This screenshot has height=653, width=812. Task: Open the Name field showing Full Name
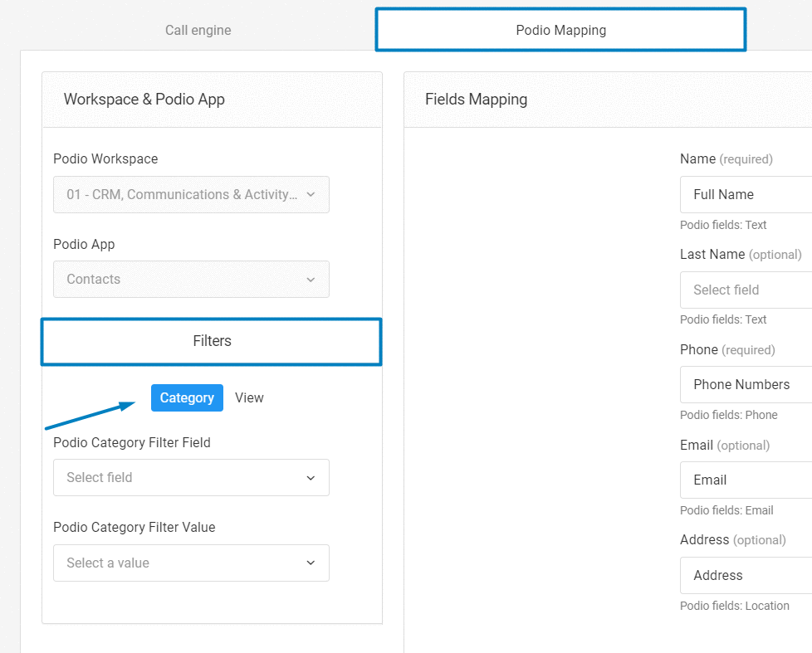click(x=745, y=195)
